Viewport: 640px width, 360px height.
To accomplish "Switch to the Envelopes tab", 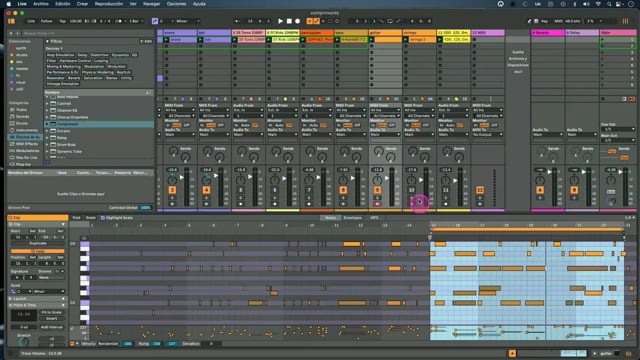I will [x=353, y=218].
